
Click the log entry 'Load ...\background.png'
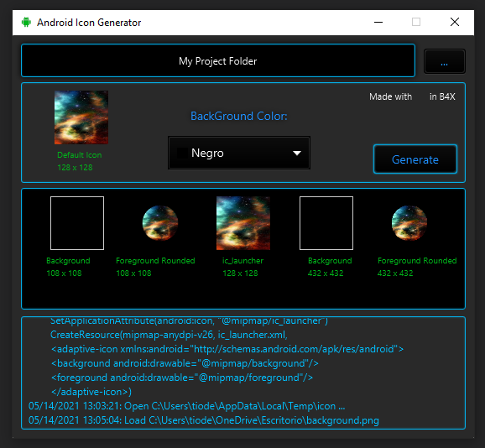click(204, 420)
